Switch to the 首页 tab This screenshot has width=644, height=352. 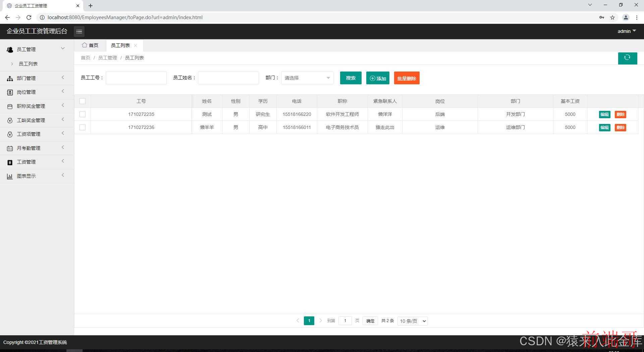(90, 45)
